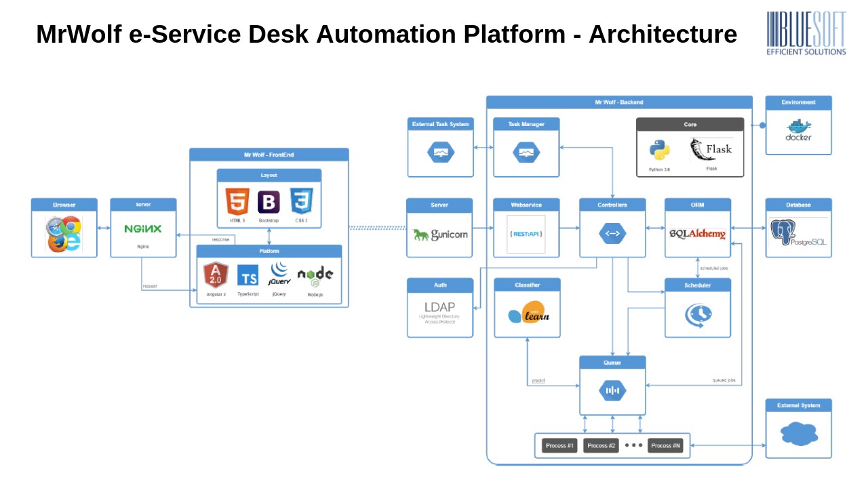Image resolution: width=868 pixels, height=488 pixels.
Task: Click the Task Manager box header
Action: tap(526, 124)
